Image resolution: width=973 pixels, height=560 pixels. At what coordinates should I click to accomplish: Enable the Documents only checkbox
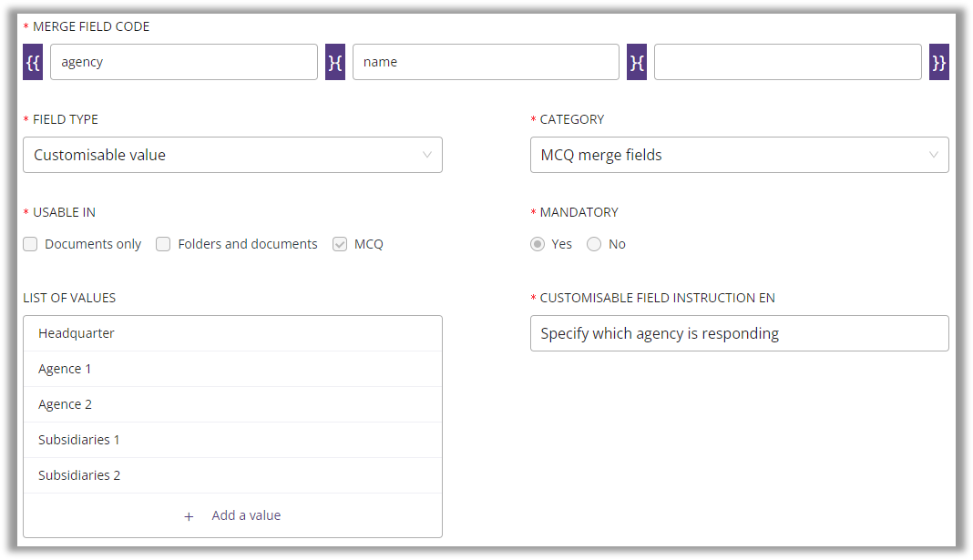(31, 244)
